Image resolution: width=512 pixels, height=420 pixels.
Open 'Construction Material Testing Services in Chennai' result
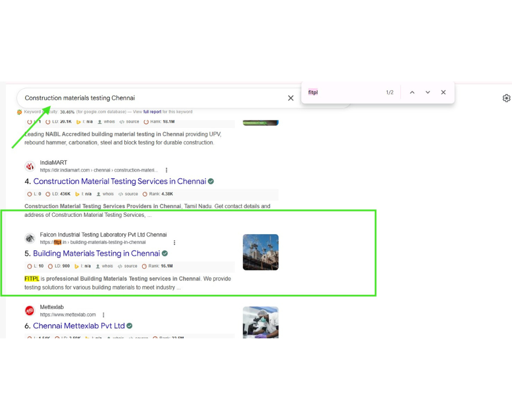(119, 181)
